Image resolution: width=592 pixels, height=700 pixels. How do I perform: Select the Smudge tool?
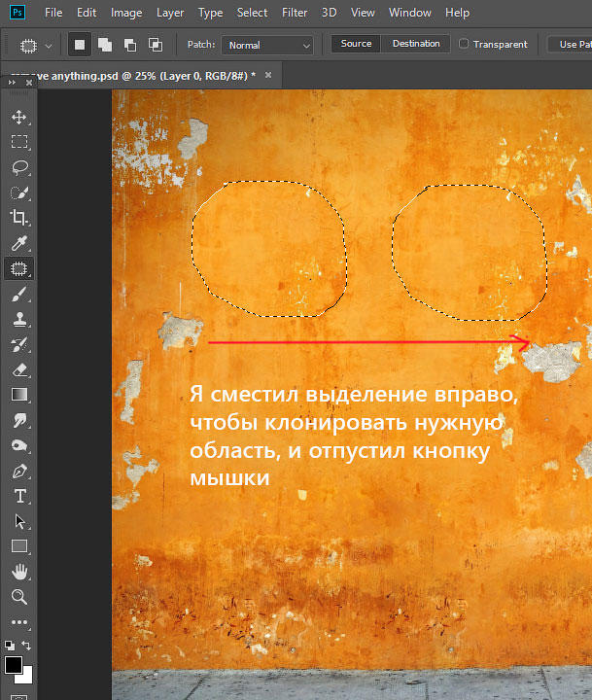(18, 421)
